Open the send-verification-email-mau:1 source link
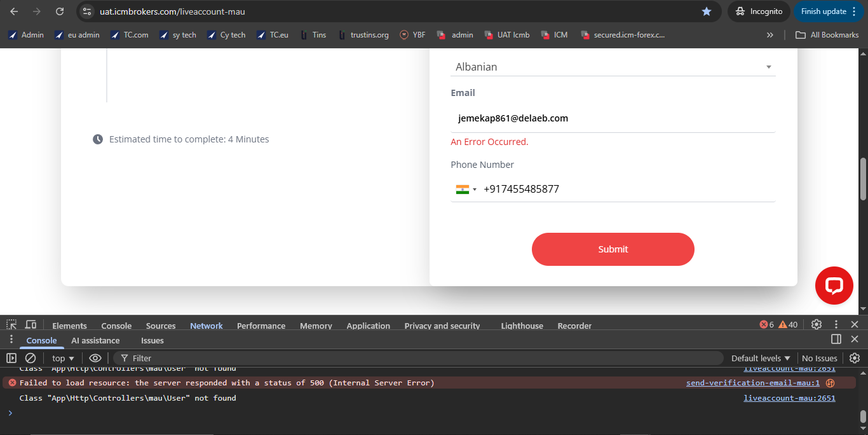The height and width of the screenshot is (435, 868). tap(752, 383)
